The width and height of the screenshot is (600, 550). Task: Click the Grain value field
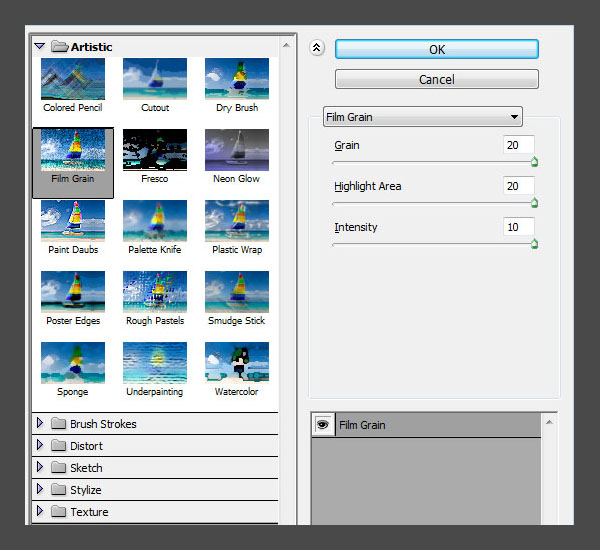click(518, 145)
